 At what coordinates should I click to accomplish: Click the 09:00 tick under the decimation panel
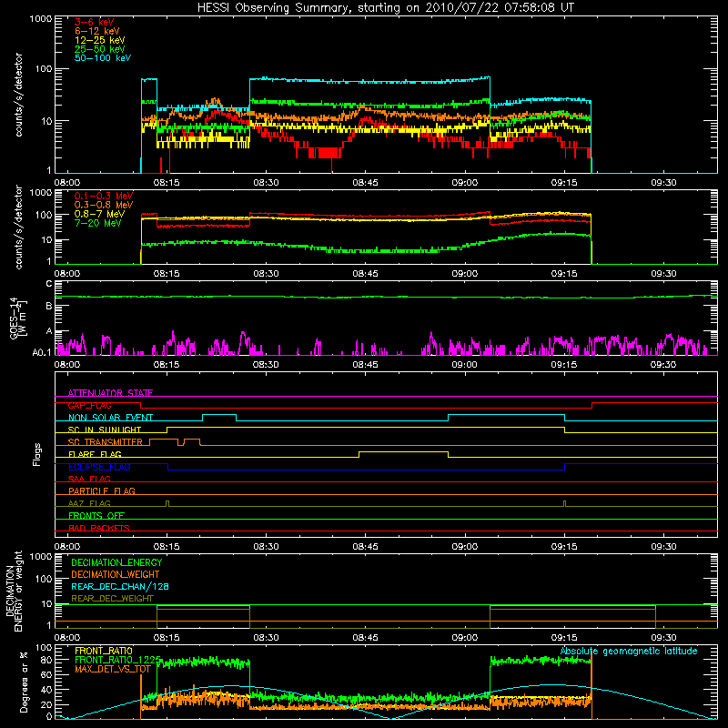point(465,638)
